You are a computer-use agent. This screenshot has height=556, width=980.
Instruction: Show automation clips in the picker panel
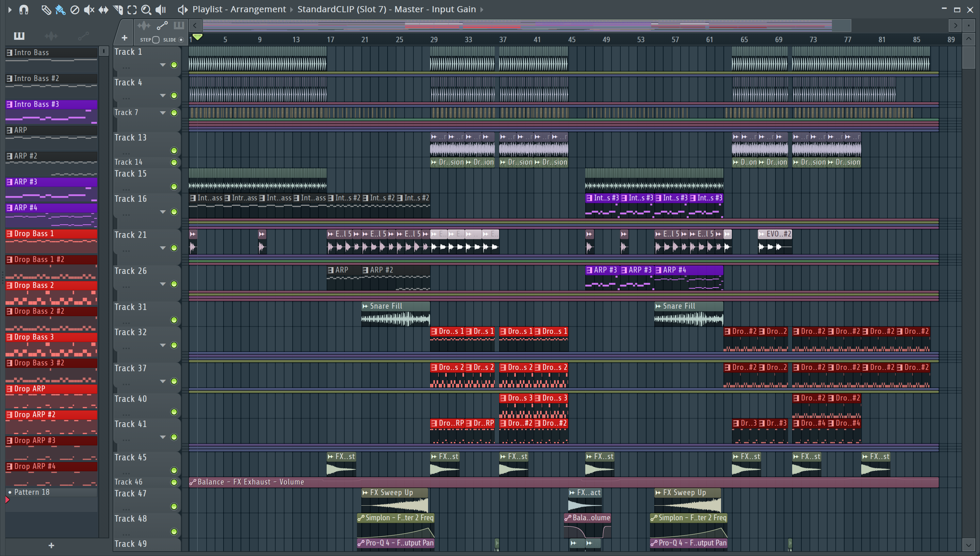point(84,36)
